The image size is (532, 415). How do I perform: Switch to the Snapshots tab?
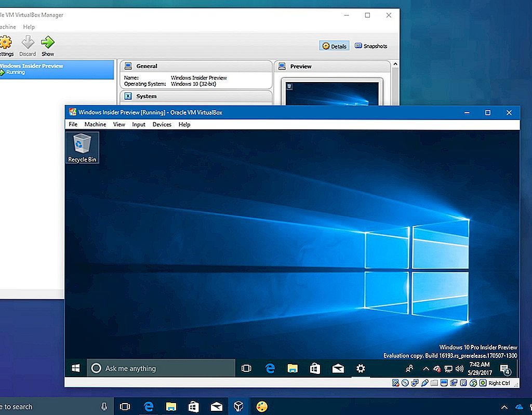(x=371, y=46)
